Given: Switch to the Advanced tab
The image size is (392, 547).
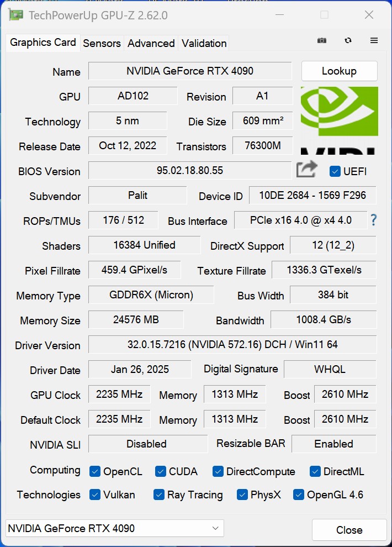Looking at the screenshot, I should tap(151, 43).
